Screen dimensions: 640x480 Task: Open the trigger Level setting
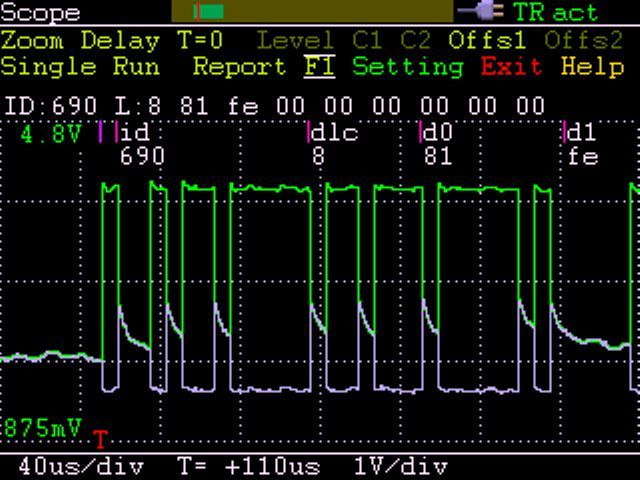click(x=295, y=41)
